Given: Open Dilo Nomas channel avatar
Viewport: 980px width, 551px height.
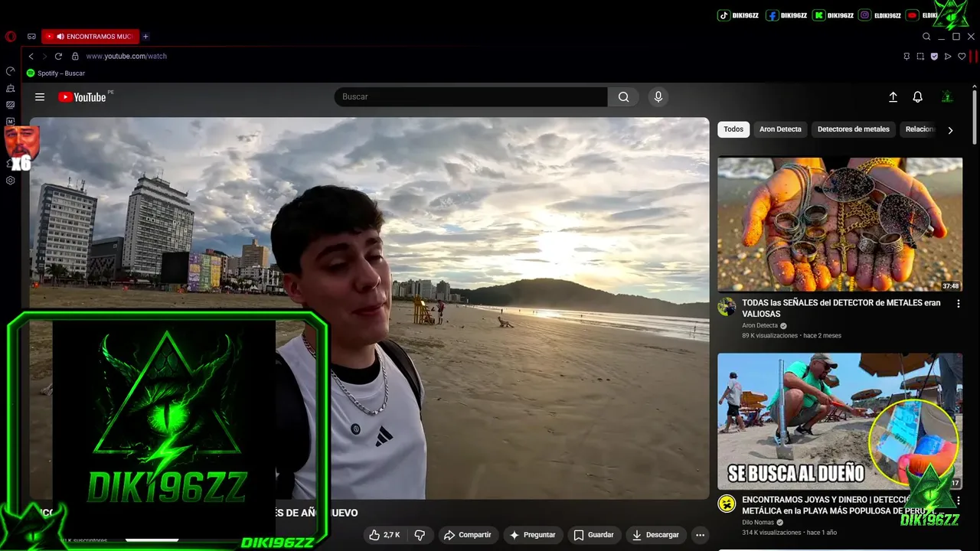Looking at the screenshot, I should [x=727, y=504].
